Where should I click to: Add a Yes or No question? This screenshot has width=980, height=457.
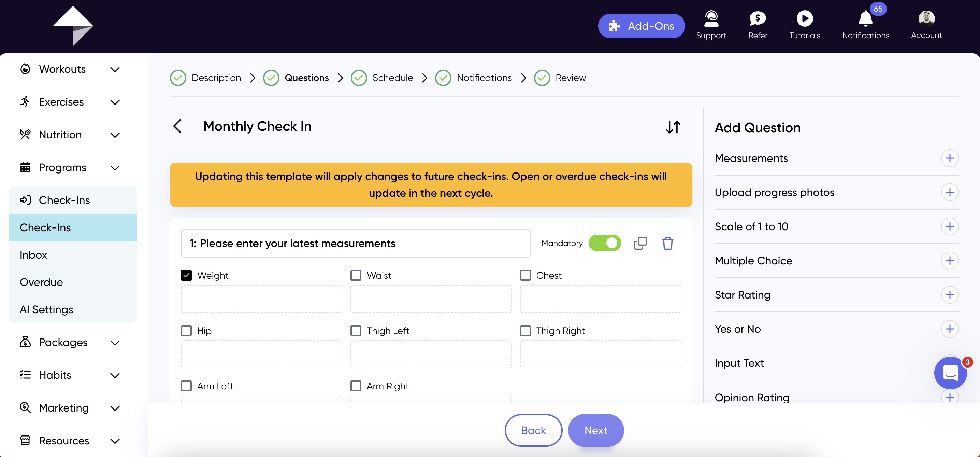pos(950,329)
